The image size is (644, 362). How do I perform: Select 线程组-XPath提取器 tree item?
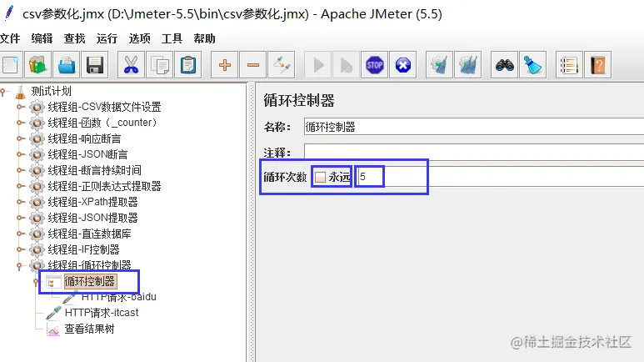92,202
